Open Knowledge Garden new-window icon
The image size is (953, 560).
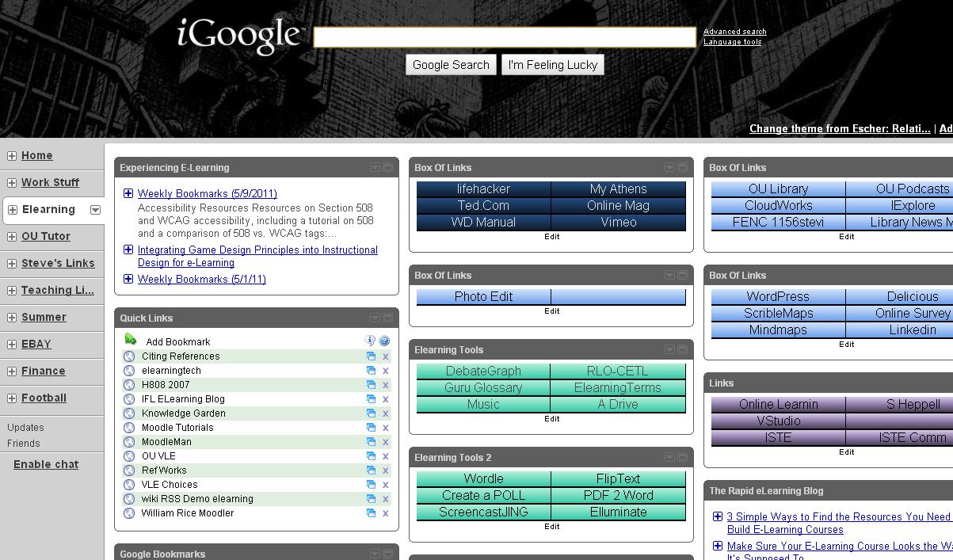371,413
